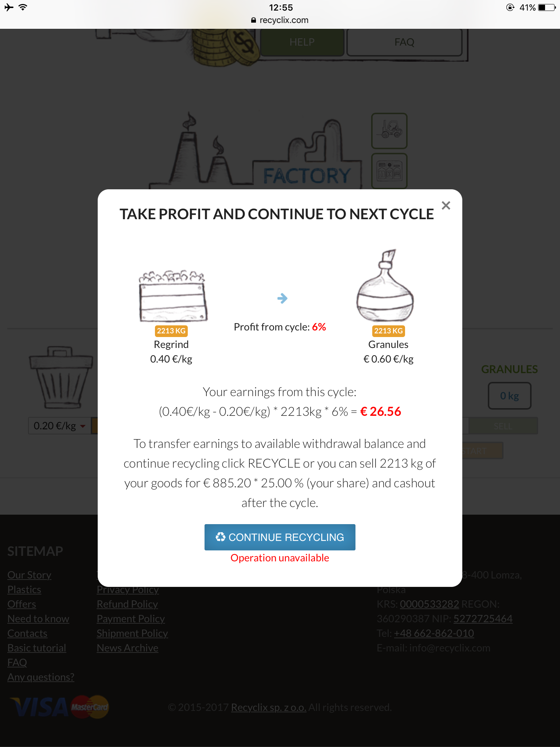The height and width of the screenshot is (747, 560).
Task: Close the take profit dialog
Action: [446, 206]
